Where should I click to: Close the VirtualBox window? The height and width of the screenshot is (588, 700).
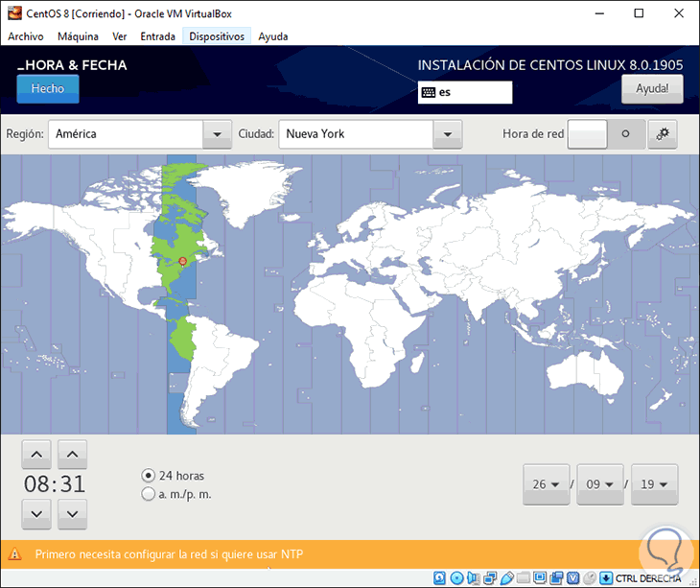click(x=679, y=13)
